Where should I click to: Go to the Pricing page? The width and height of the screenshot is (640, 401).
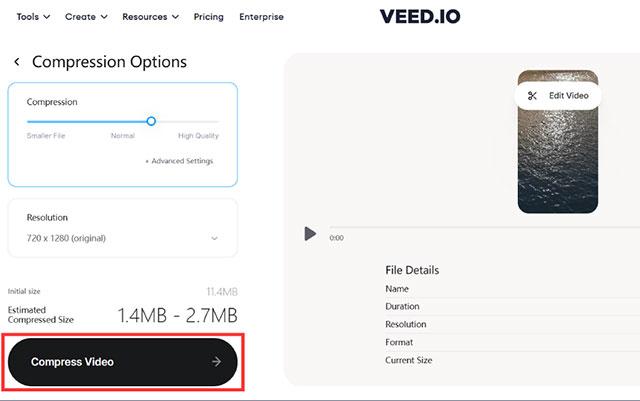208,17
